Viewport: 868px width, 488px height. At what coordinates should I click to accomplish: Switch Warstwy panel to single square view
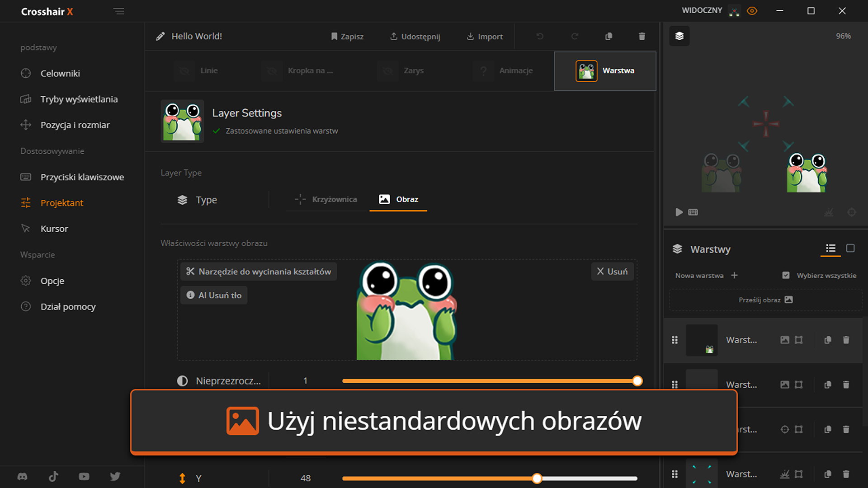pyautogui.click(x=850, y=248)
